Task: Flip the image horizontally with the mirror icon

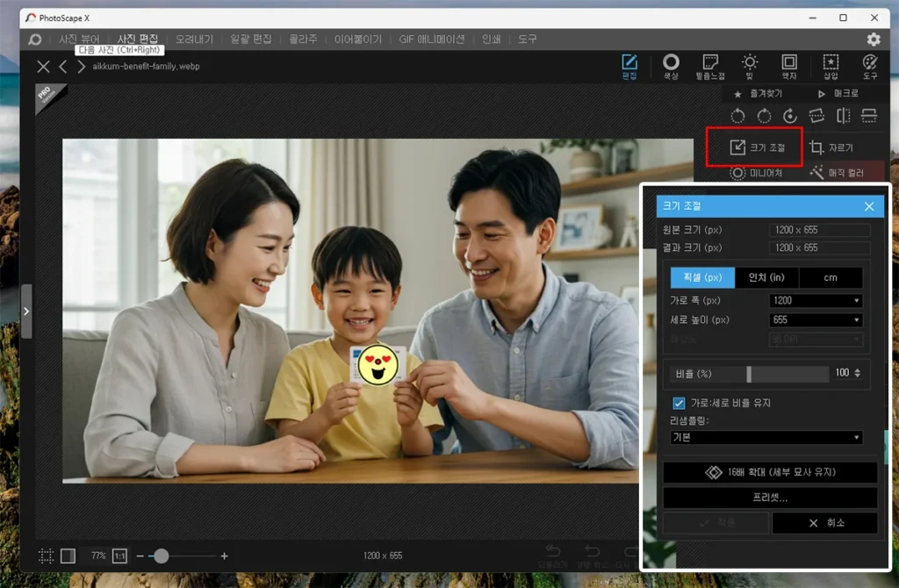Action: point(844,116)
